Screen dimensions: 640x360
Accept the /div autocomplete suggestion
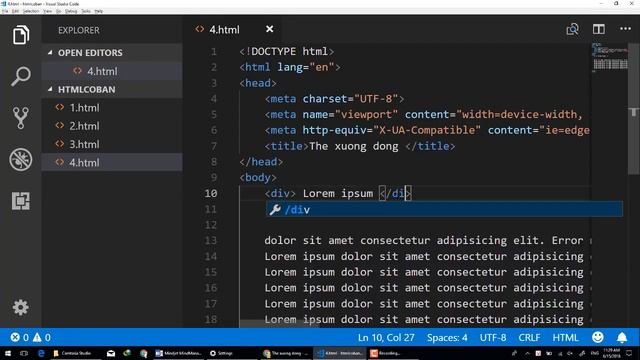coord(444,209)
